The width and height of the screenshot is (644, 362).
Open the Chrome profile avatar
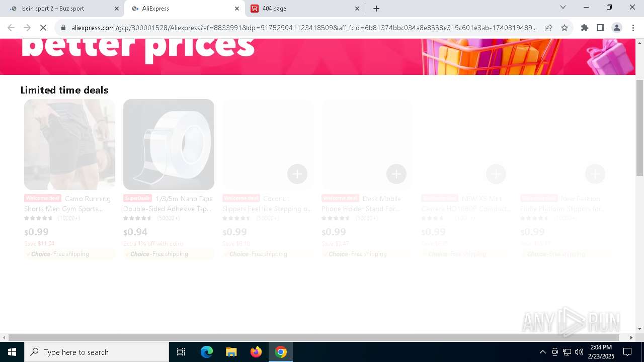[x=617, y=28]
